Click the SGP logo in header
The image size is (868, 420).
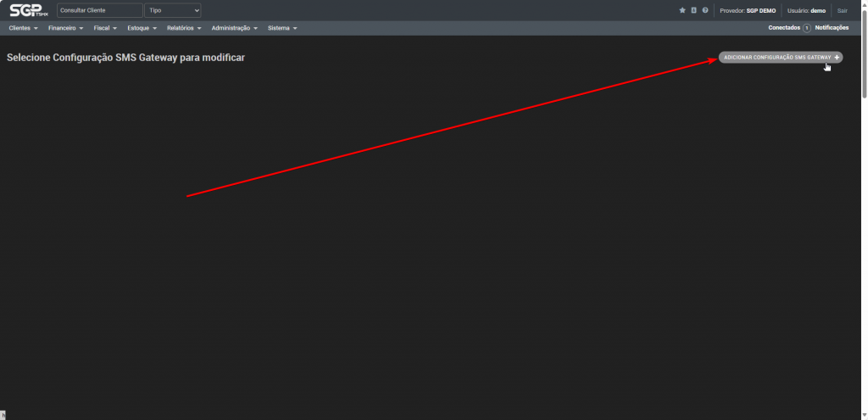pos(29,10)
